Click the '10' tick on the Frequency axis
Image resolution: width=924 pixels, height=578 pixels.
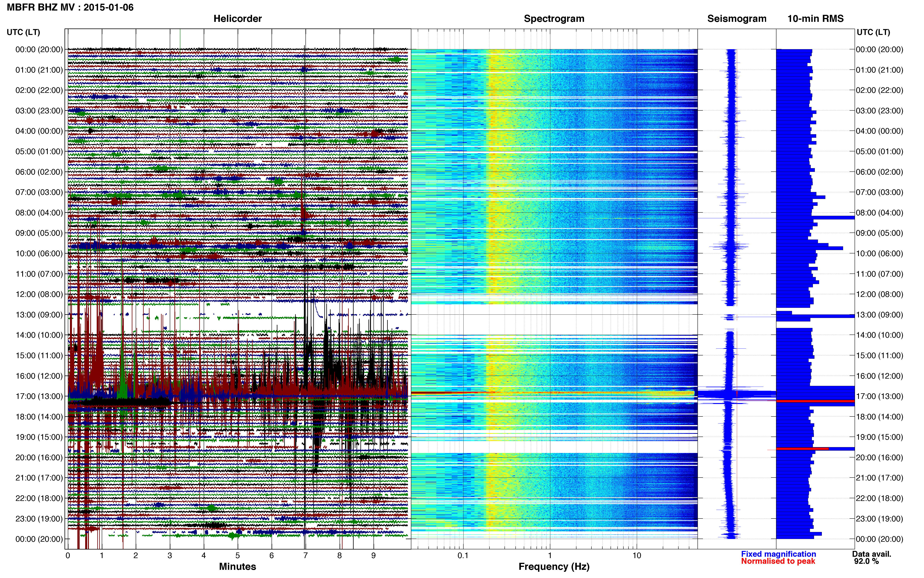tap(637, 555)
